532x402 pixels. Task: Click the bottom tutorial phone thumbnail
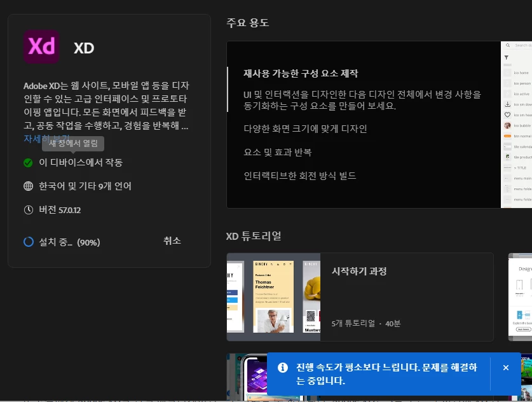247,377
